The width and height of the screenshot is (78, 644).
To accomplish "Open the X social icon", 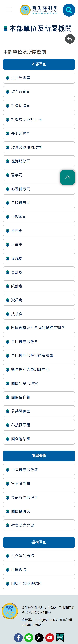I will pyautogui.click(x=39, y=637).
